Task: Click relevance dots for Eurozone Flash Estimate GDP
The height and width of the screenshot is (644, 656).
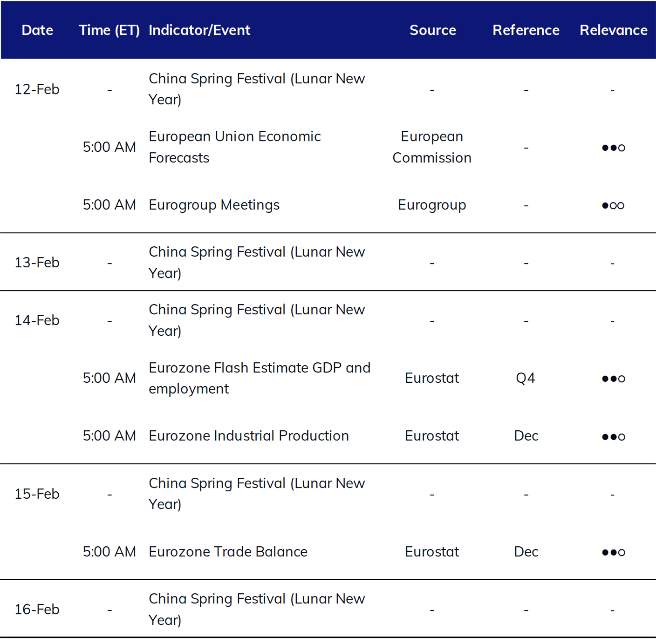Action: point(613,379)
